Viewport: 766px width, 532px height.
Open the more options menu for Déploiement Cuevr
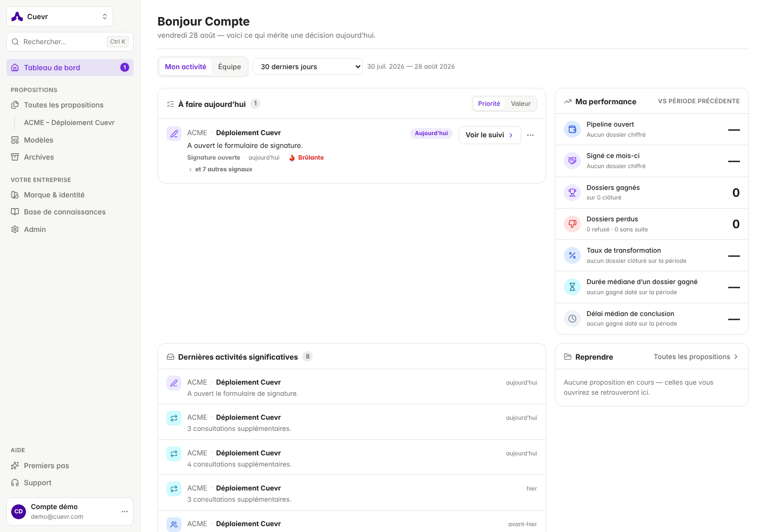[x=530, y=135]
